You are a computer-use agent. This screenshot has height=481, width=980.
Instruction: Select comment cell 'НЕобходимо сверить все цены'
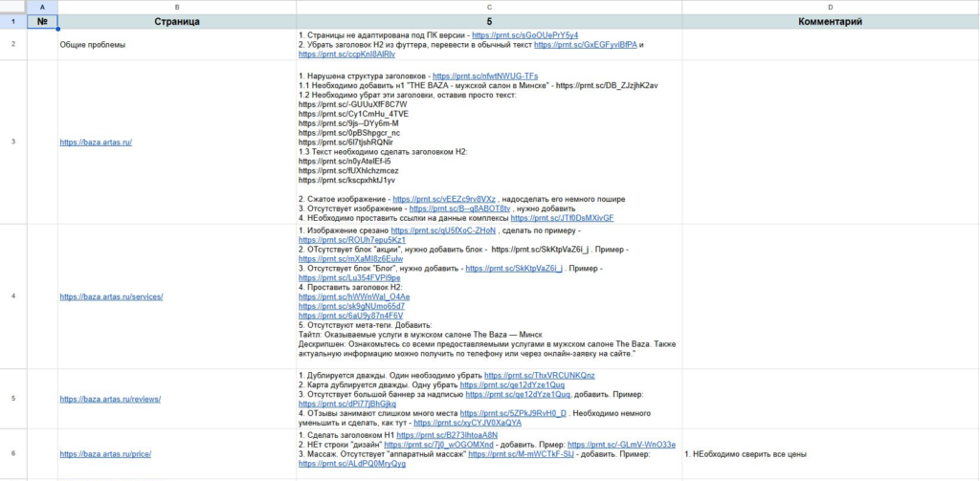[831, 454]
